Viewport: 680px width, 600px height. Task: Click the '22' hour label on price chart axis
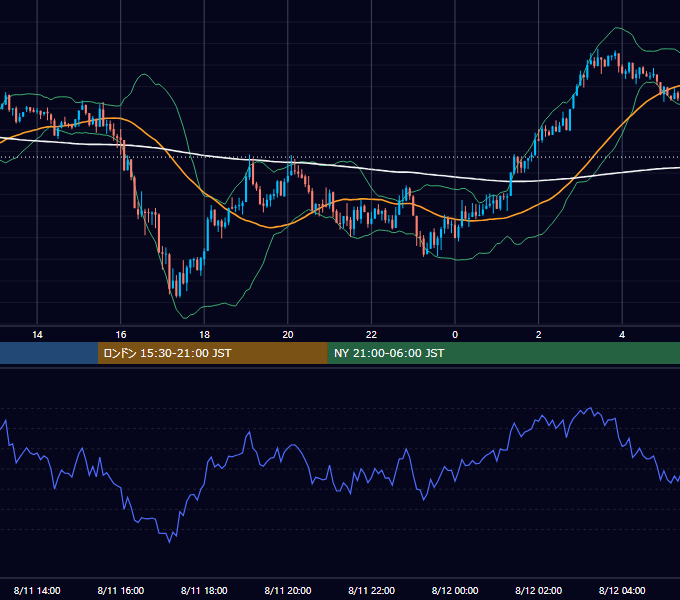click(371, 335)
